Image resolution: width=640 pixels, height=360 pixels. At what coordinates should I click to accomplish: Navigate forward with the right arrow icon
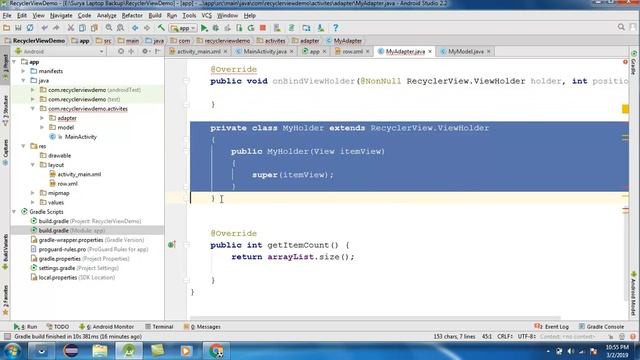click(x=147, y=28)
